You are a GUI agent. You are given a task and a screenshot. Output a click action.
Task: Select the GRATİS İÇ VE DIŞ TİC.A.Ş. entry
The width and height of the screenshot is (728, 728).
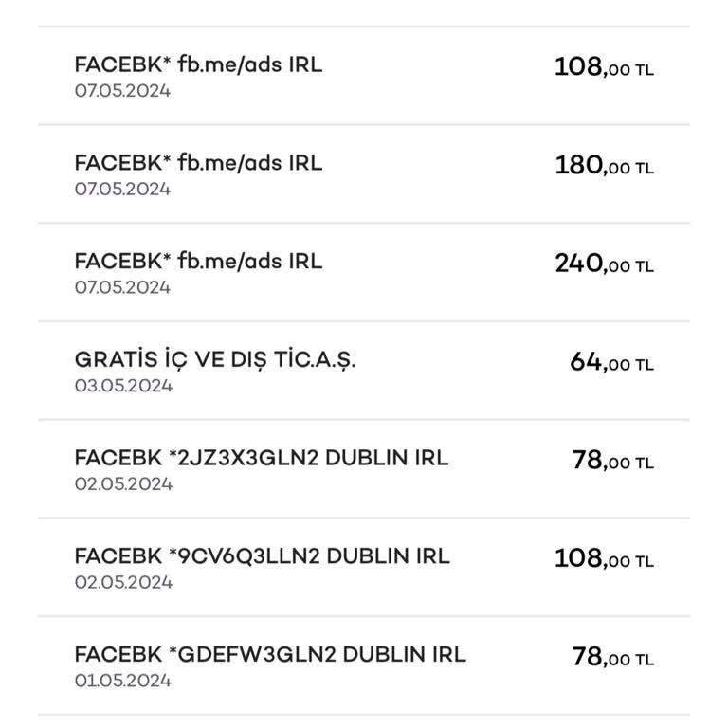coord(364,371)
